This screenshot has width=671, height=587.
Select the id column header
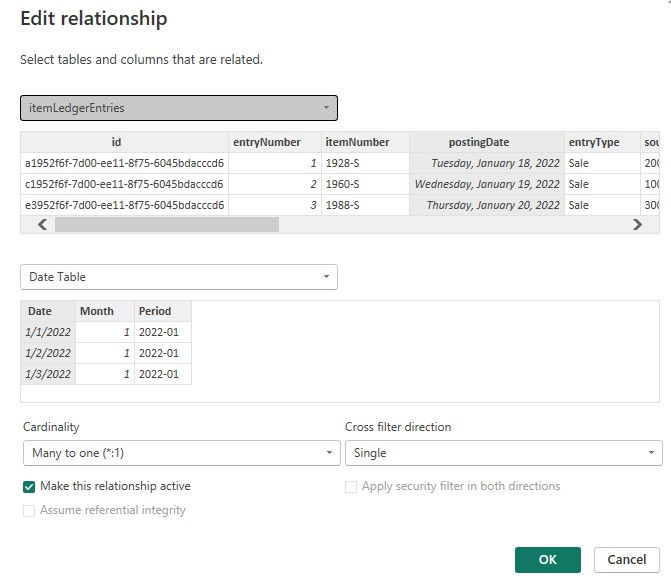click(125, 142)
